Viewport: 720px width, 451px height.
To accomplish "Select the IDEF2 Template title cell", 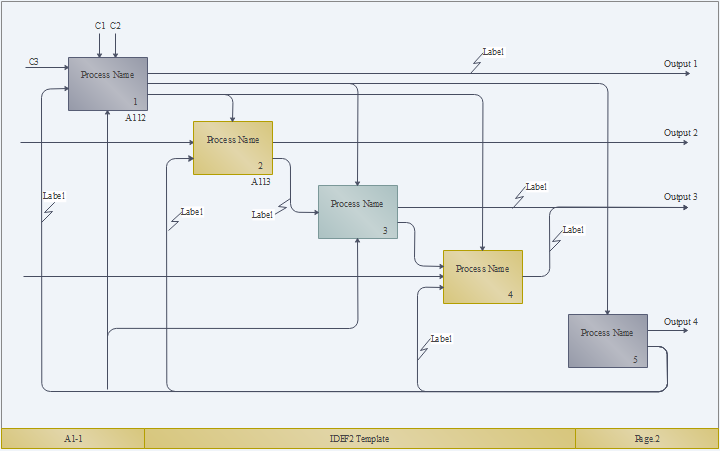I will [x=360, y=439].
